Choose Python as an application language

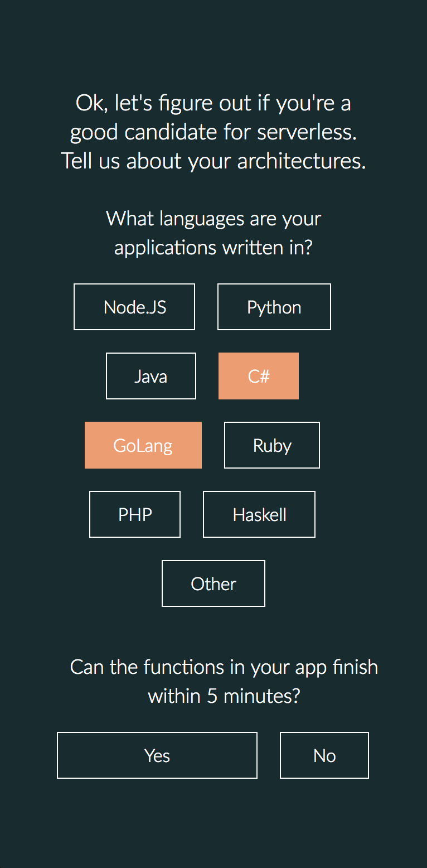(x=274, y=307)
